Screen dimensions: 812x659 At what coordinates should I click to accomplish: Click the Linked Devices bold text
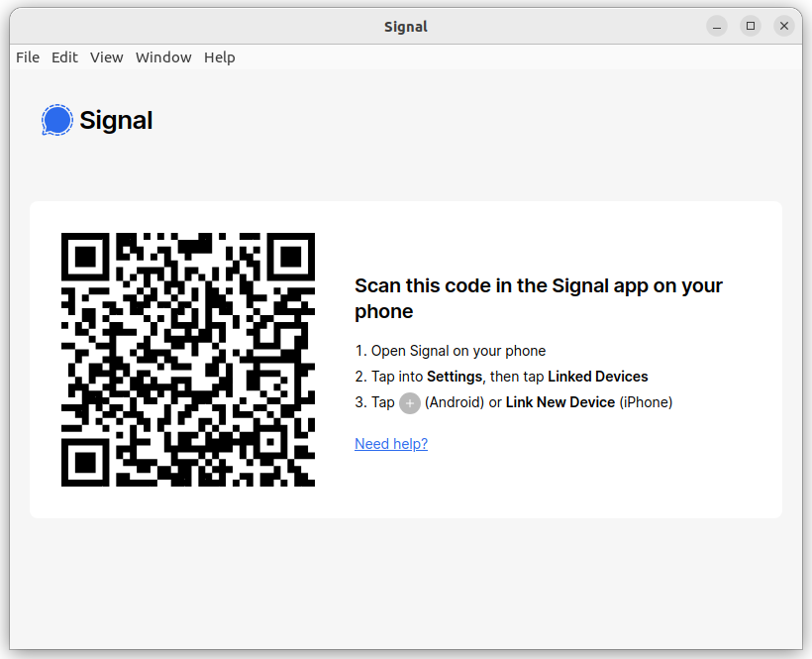pyautogui.click(x=597, y=377)
